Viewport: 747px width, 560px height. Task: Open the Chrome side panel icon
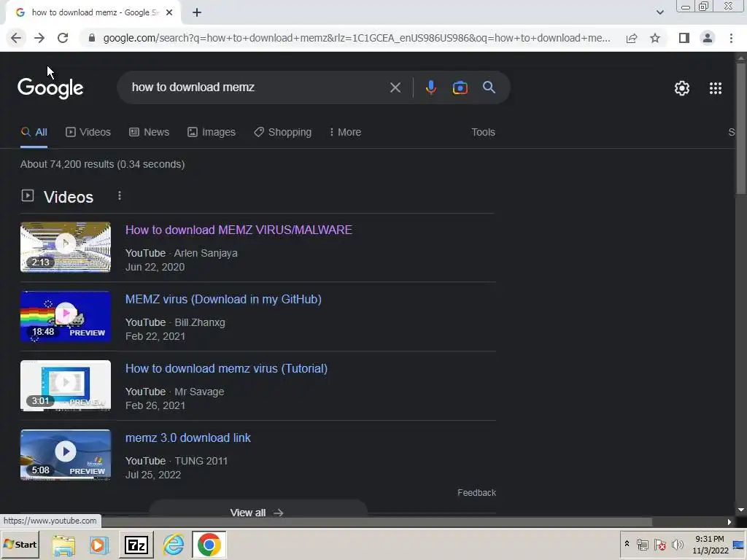tap(684, 38)
